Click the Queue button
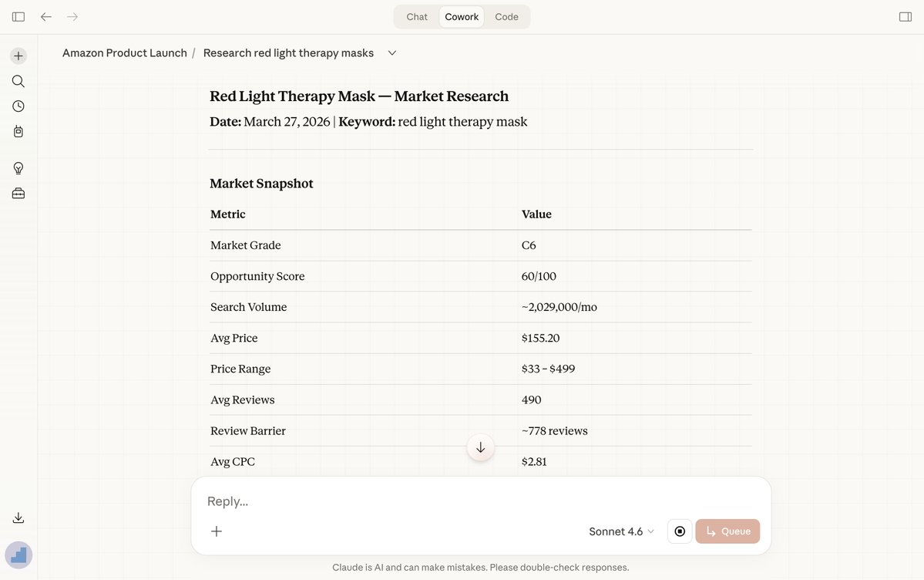924x580 pixels. [x=727, y=531]
